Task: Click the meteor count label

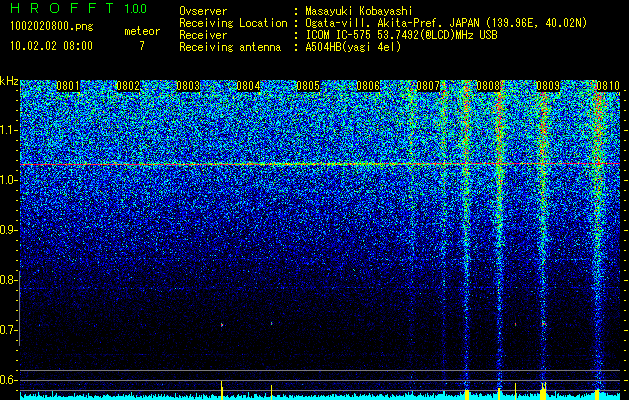Action: click(x=142, y=31)
